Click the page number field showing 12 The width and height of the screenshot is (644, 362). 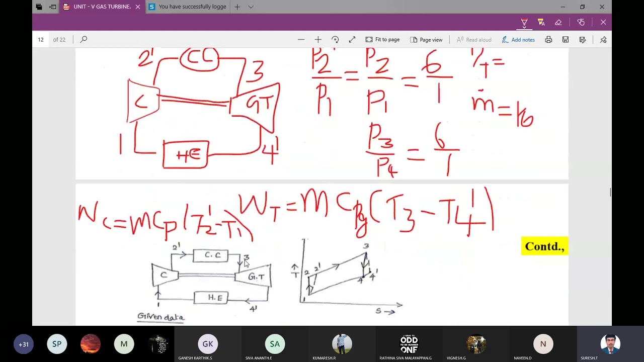click(41, 40)
